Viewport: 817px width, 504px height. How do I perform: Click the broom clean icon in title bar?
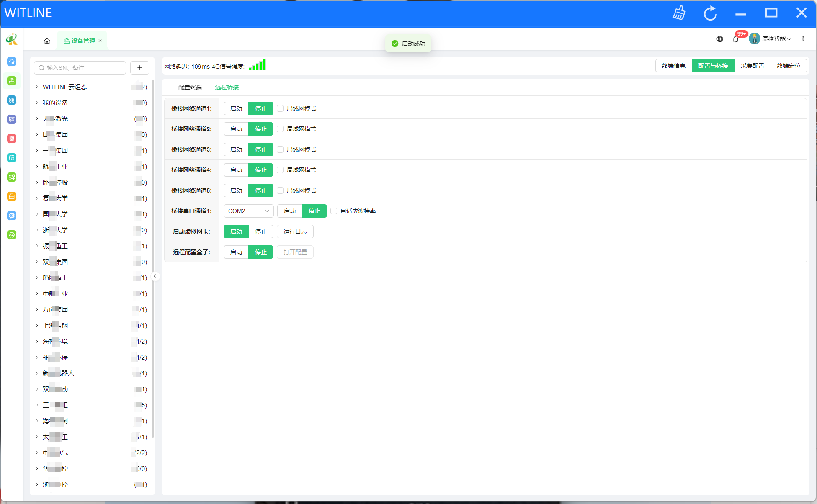(x=679, y=13)
